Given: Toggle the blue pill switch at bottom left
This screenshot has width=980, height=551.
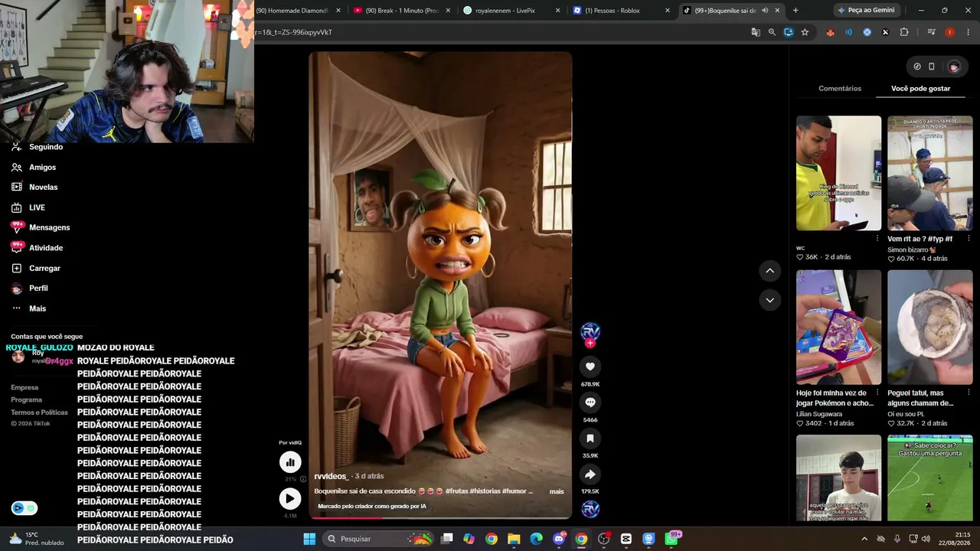Looking at the screenshot, I should [x=24, y=508].
